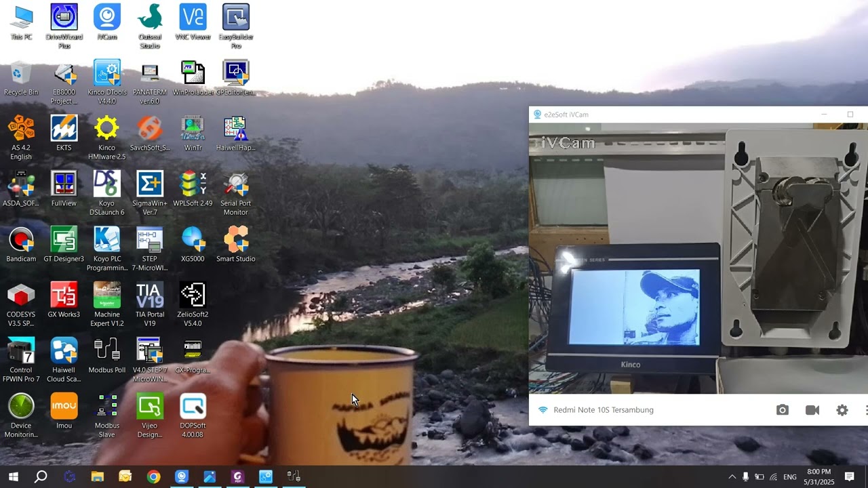Click the FullView desktop icon
The width and height of the screenshot is (868, 488).
tap(64, 190)
